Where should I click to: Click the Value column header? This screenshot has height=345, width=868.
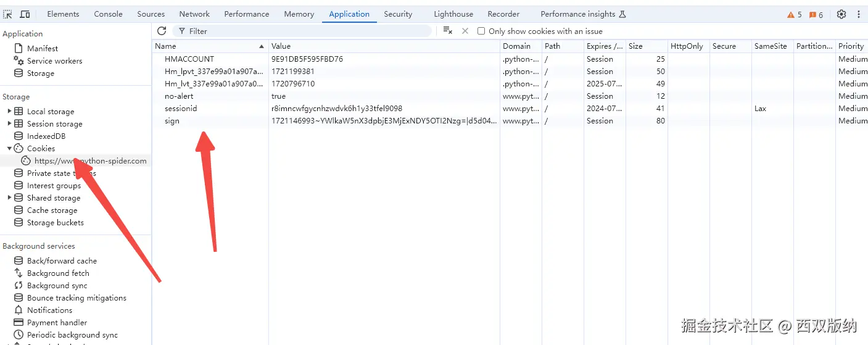[x=384, y=46]
